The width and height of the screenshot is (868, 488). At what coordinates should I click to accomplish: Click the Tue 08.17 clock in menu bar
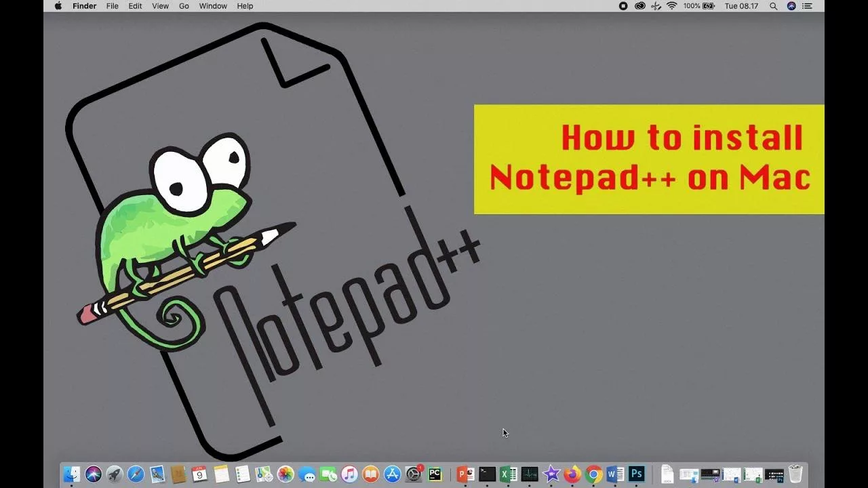pyautogui.click(x=741, y=6)
